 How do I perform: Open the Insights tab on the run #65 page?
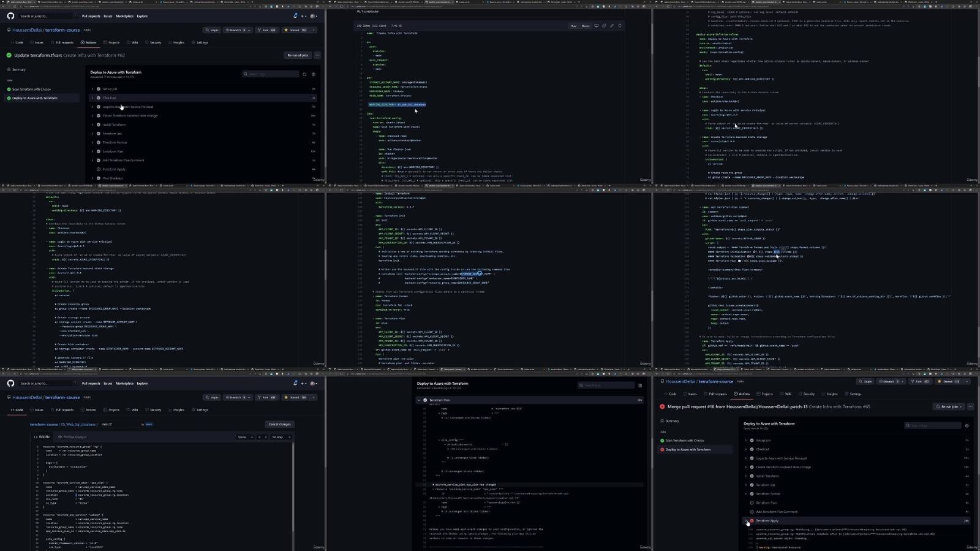(830, 394)
